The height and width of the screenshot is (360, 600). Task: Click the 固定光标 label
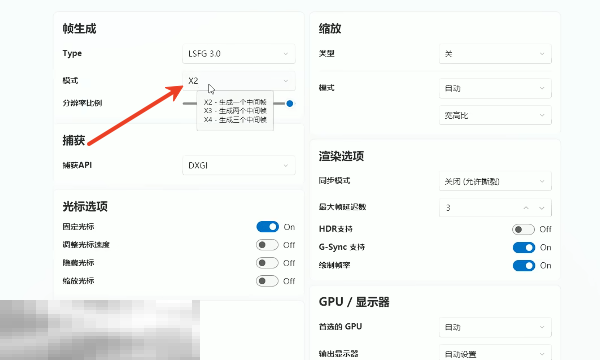tap(78, 226)
